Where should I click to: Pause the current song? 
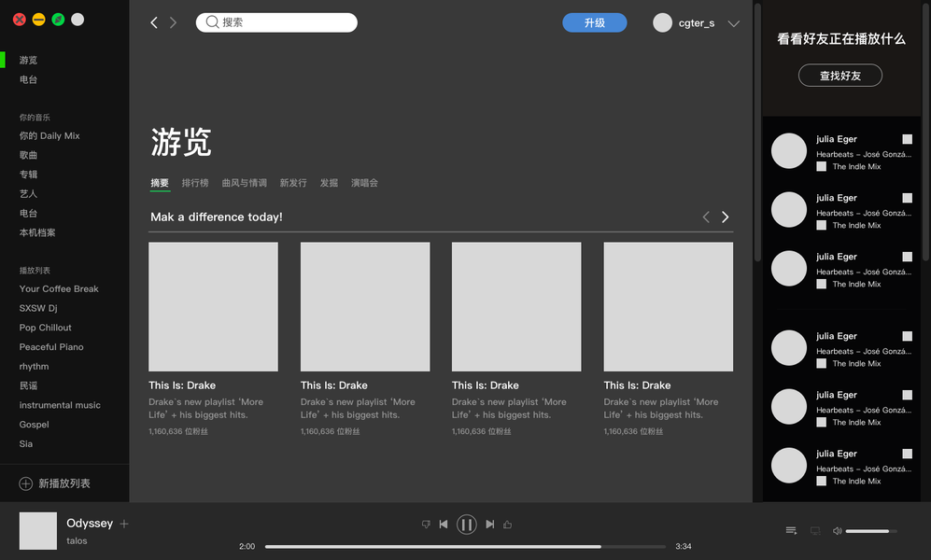pyautogui.click(x=467, y=525)
